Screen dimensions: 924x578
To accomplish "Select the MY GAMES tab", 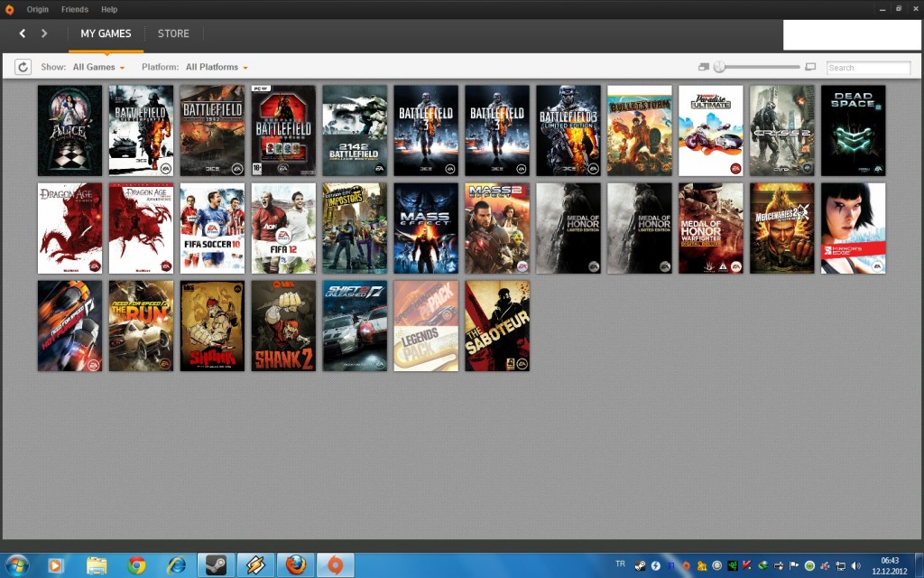I will 106,33.
